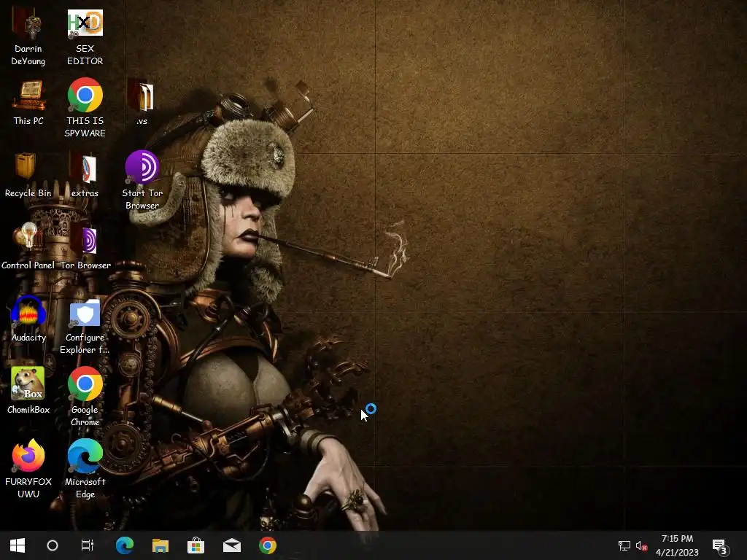Open Google Chrome desktop shortcut

coord(85,396)
